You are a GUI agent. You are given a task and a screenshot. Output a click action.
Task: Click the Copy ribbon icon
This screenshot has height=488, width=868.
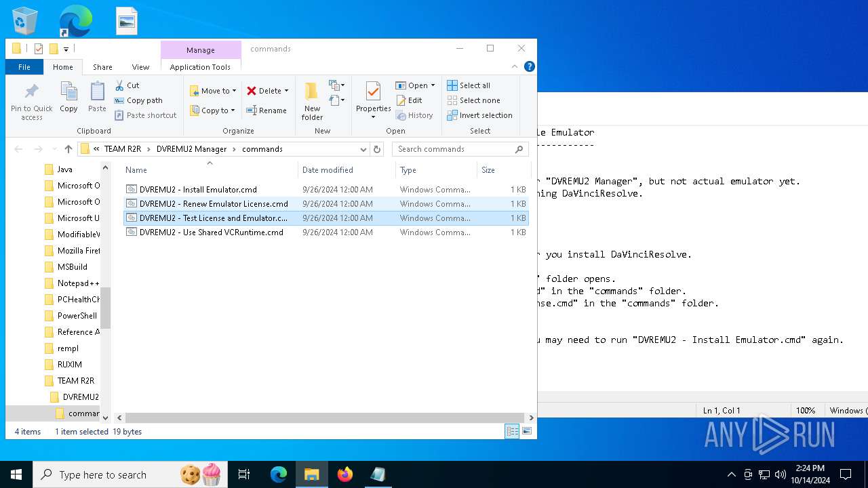pos(68,97)
